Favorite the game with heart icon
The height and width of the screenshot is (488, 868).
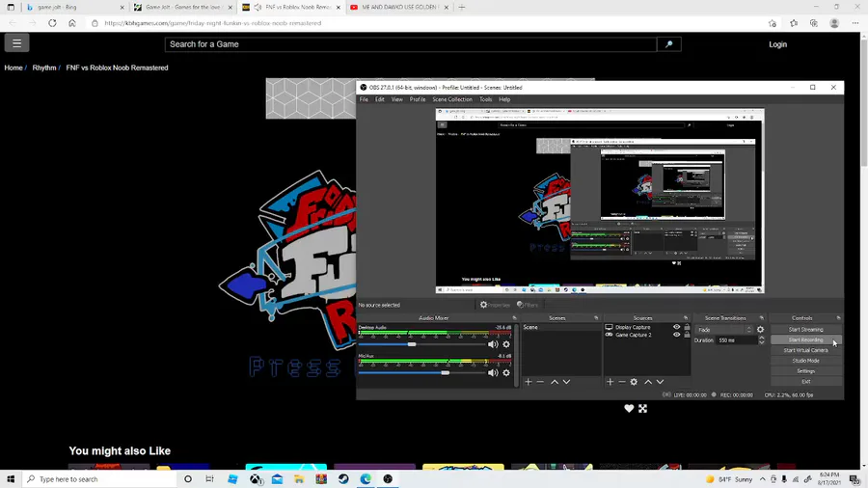(x=629, y=408)
